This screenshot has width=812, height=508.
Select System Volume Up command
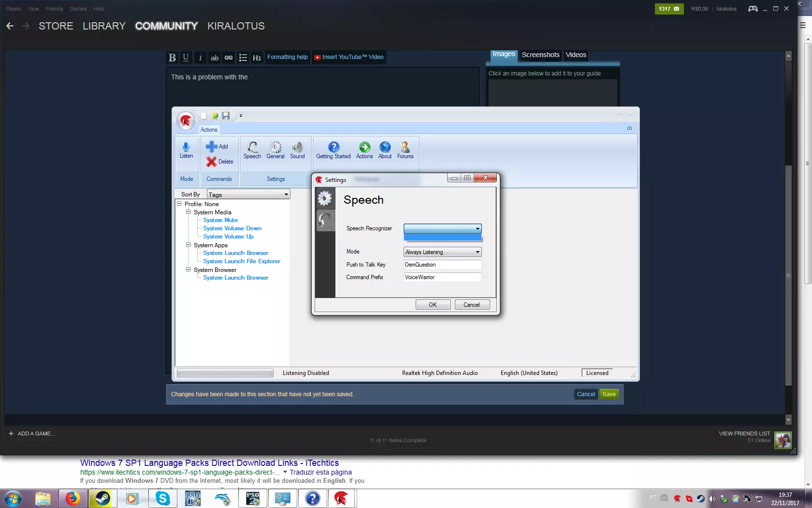pos(228,237)
